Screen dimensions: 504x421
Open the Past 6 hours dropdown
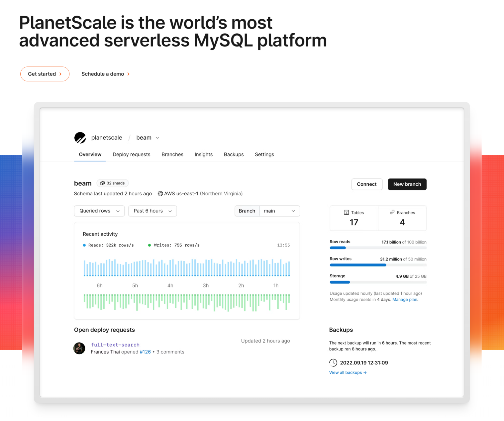click(x=152, y=211)
